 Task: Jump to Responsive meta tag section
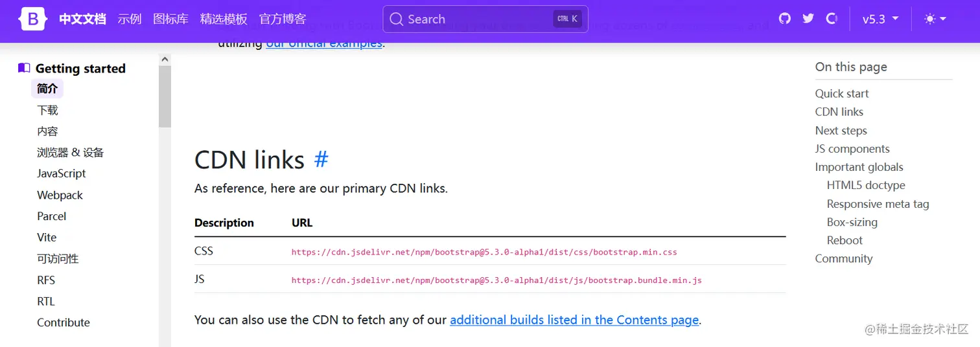click(x=878, y=204)
